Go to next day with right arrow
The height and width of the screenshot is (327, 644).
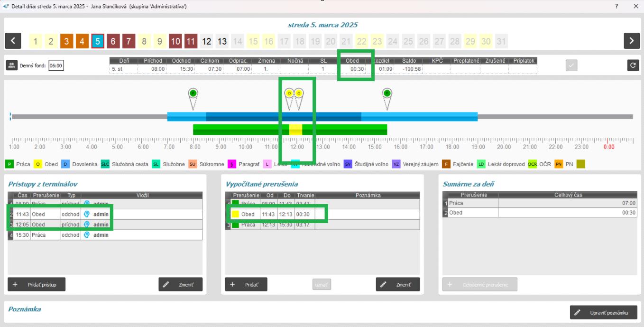pos(631,41)
